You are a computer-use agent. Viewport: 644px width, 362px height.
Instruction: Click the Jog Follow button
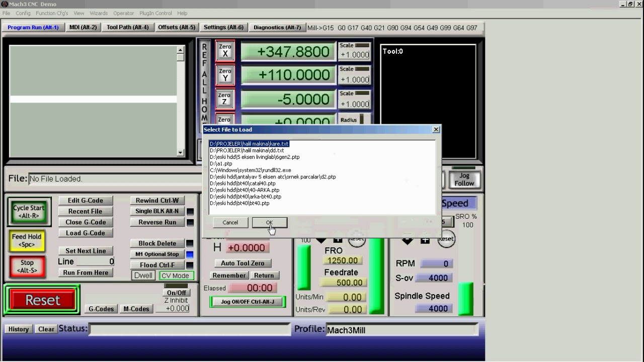464,179
